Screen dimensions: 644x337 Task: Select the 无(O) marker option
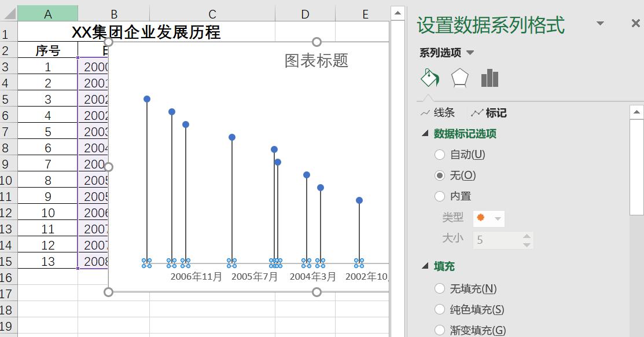455,175
